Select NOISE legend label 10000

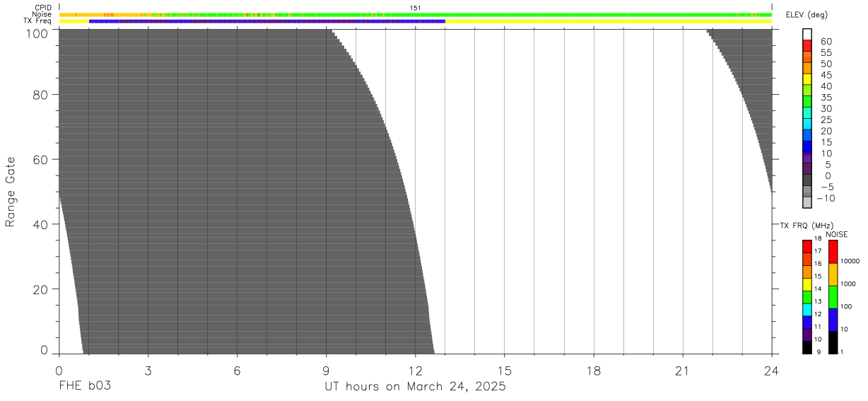pyautogui.click(x=850, y=261)
